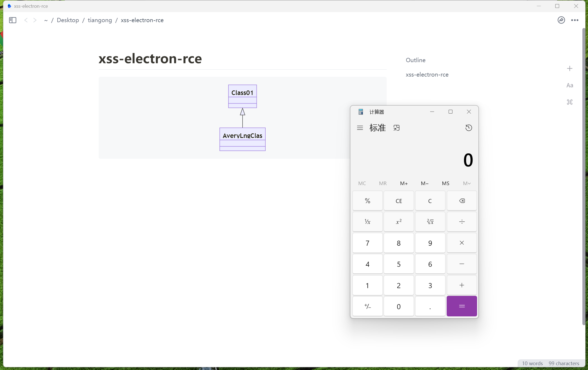
Task: Click the M- memory subtract button
Action: click(425, 183)
